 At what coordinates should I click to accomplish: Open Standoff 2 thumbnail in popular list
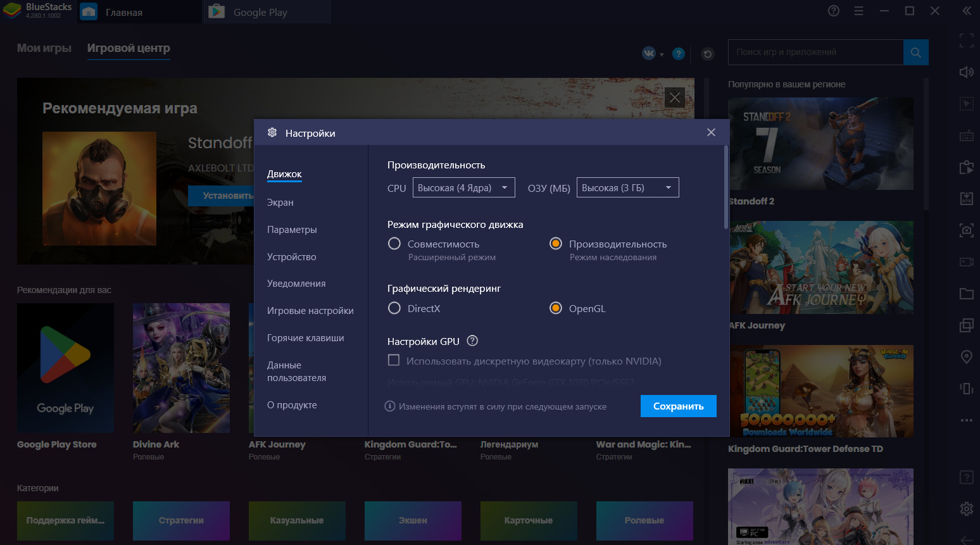pos(820,144)
